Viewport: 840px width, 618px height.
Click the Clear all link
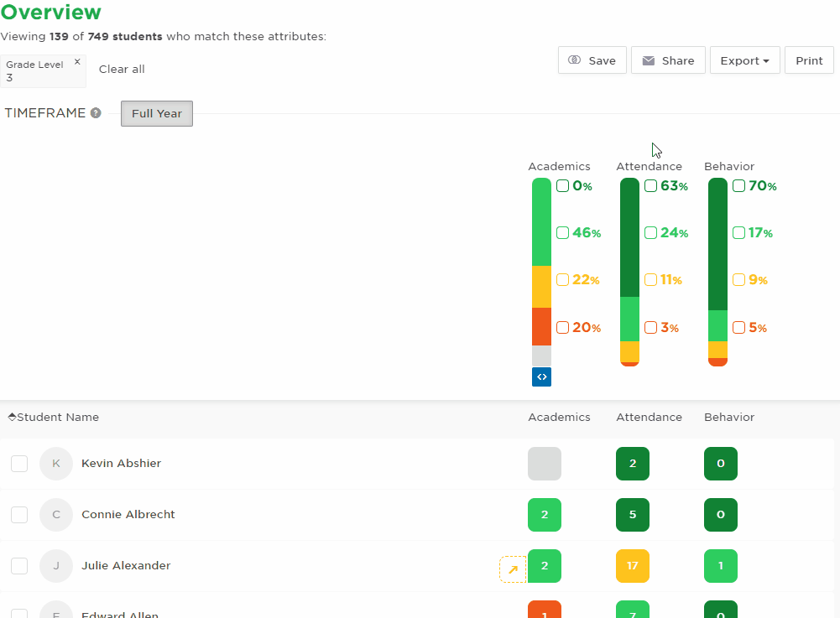tap(122, 69)
